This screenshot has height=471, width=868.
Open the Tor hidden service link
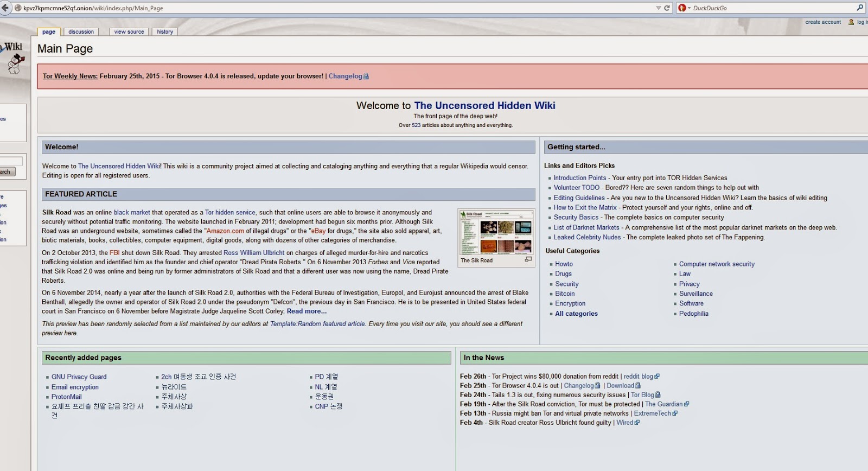[230, 213]
